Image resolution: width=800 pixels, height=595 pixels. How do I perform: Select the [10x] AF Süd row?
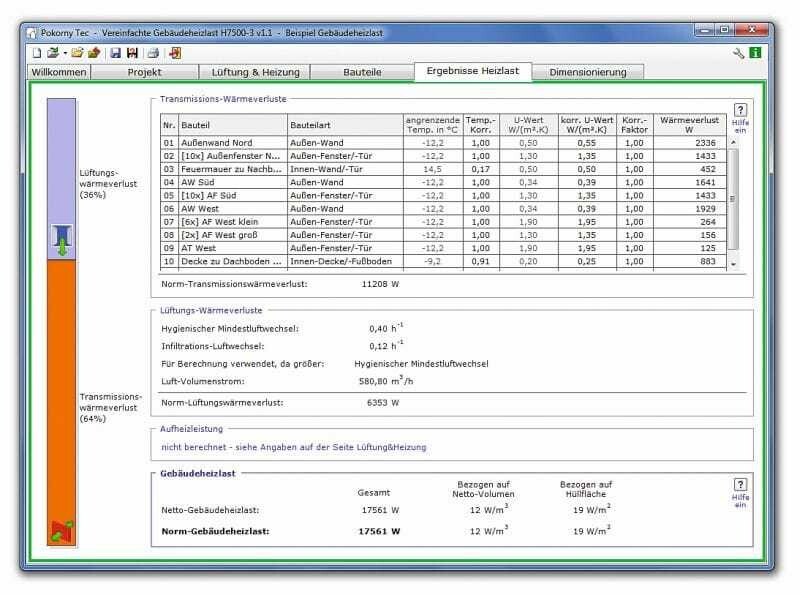click(x=443, y=195)
